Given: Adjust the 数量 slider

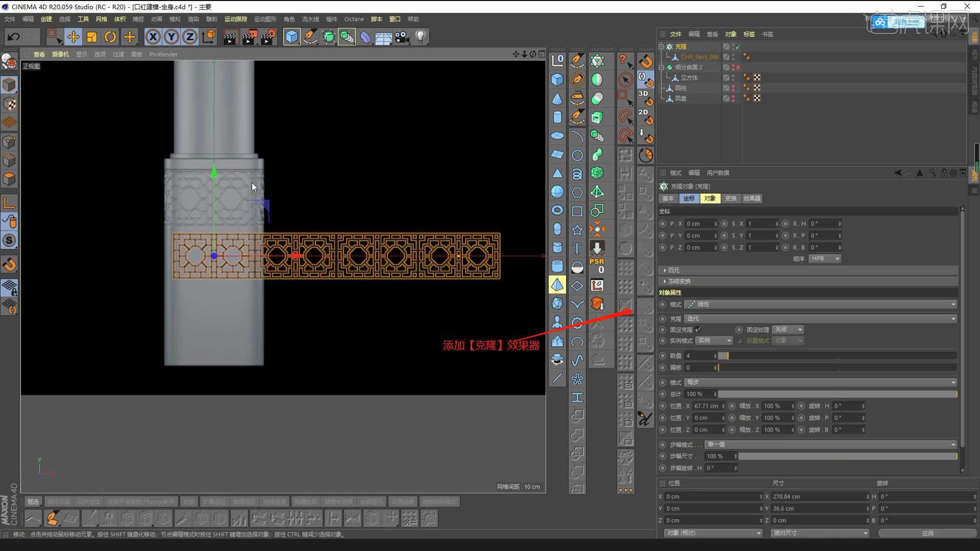Looking at the screenshot, I should [x=837, y=356].
